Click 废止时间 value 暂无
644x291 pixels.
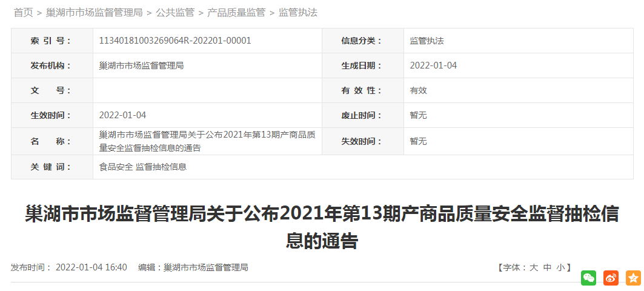[x=419, y=115]
